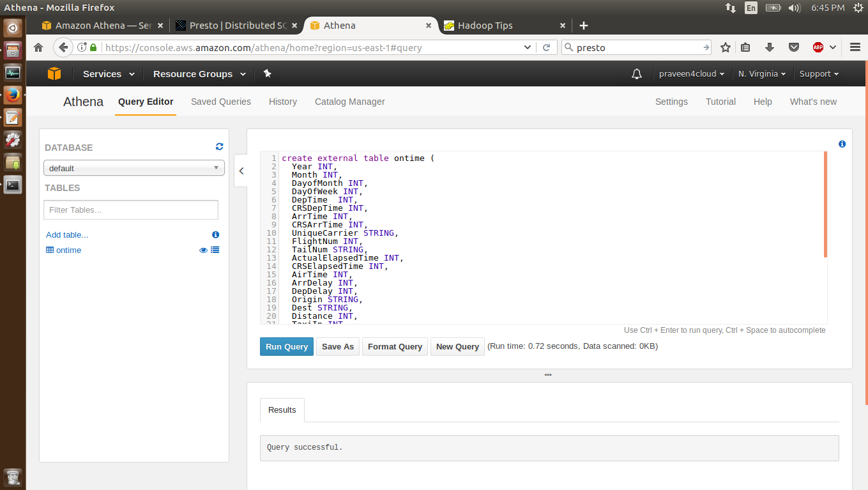Open the Athena Tutorial link
868x490 pixels.
pos(720,102)
